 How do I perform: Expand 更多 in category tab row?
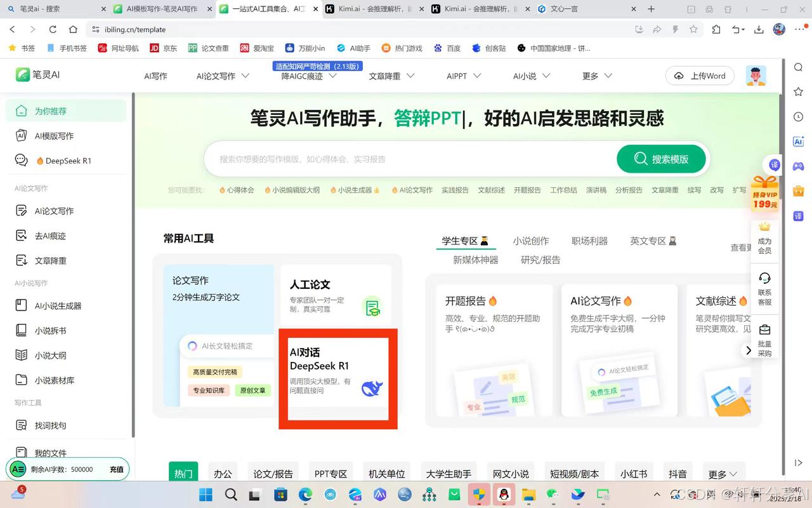click(x=723, y=474)
